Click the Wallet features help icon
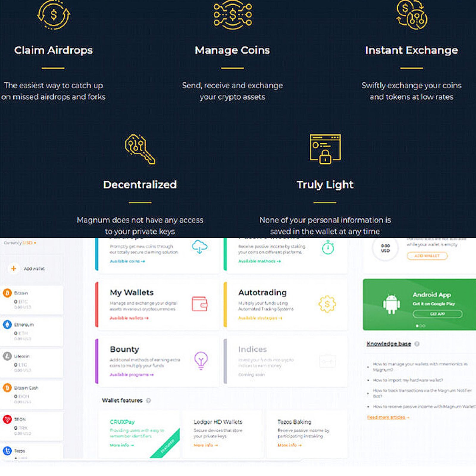 (x=148, y=400)
